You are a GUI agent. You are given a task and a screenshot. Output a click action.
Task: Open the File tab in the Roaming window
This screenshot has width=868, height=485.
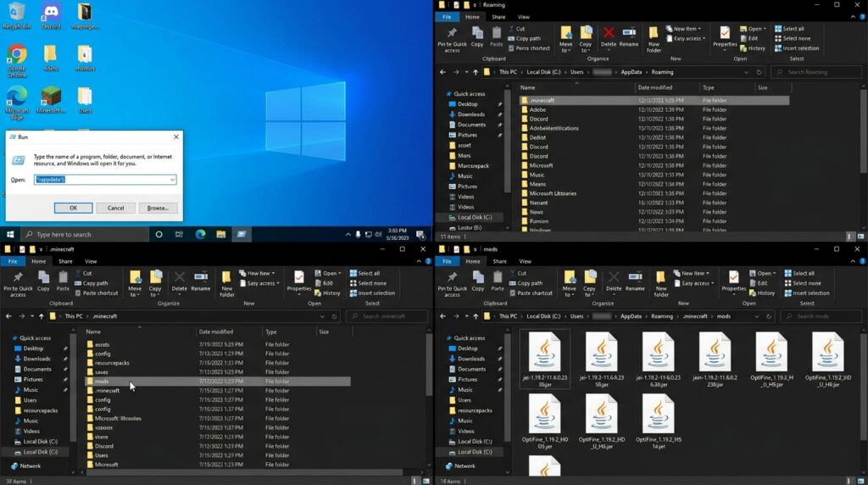(x=447, y=17)
